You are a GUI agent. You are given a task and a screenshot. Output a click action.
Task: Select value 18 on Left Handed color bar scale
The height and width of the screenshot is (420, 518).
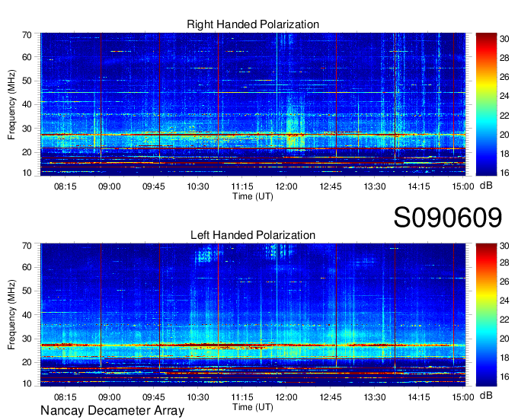[x=504, y=358]
